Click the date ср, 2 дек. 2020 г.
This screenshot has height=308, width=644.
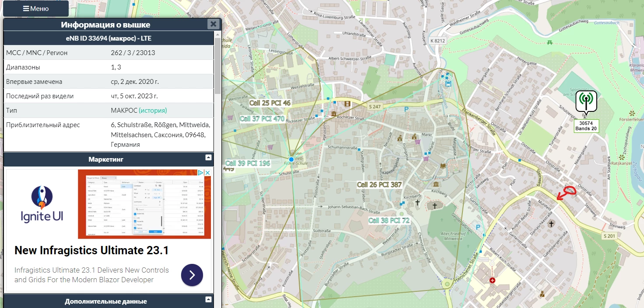(x=135, y=82)
